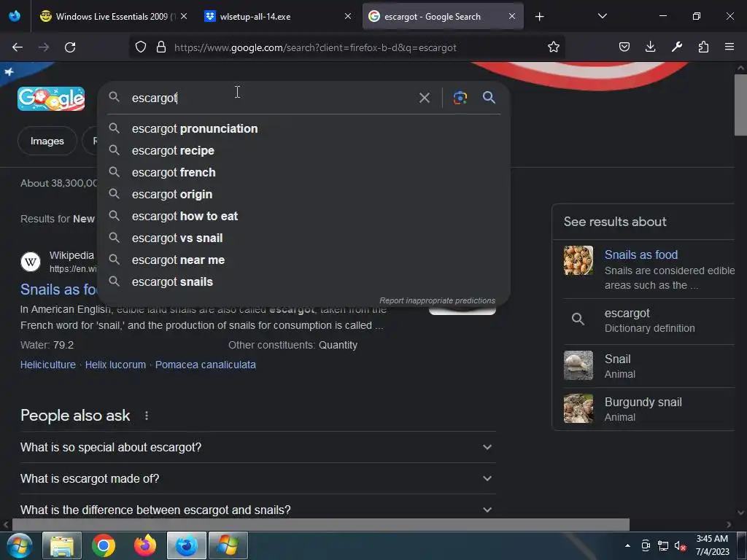Open Burgundy snail Animal result
747x560 pixels.
tap(649, 409)
